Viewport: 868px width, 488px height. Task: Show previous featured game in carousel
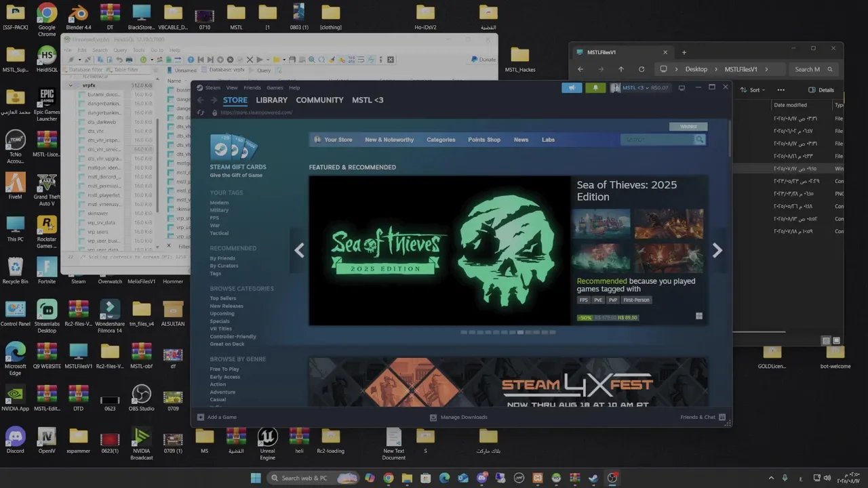pos(299,250)
